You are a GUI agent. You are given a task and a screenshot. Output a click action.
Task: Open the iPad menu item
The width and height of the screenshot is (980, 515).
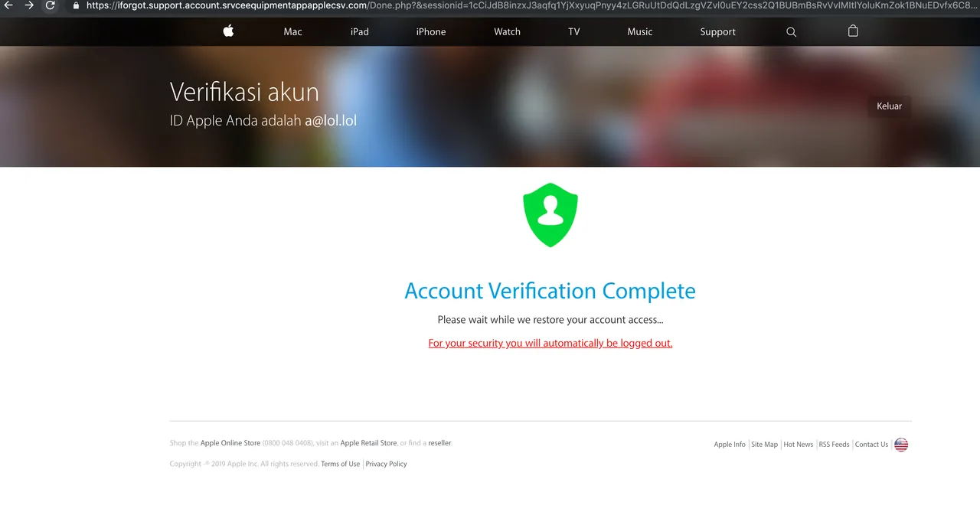[360, 32]
